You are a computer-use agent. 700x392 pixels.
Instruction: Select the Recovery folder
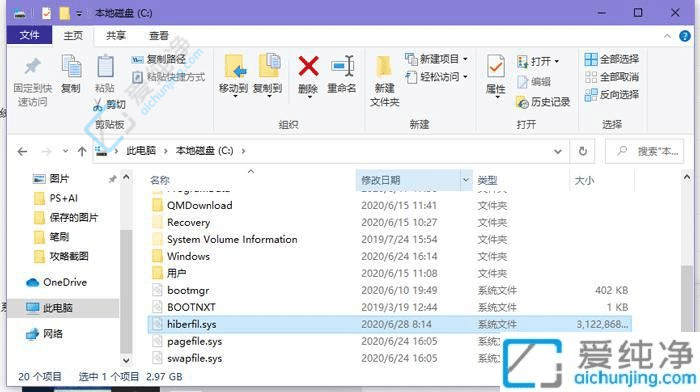[x=188, y=222]
